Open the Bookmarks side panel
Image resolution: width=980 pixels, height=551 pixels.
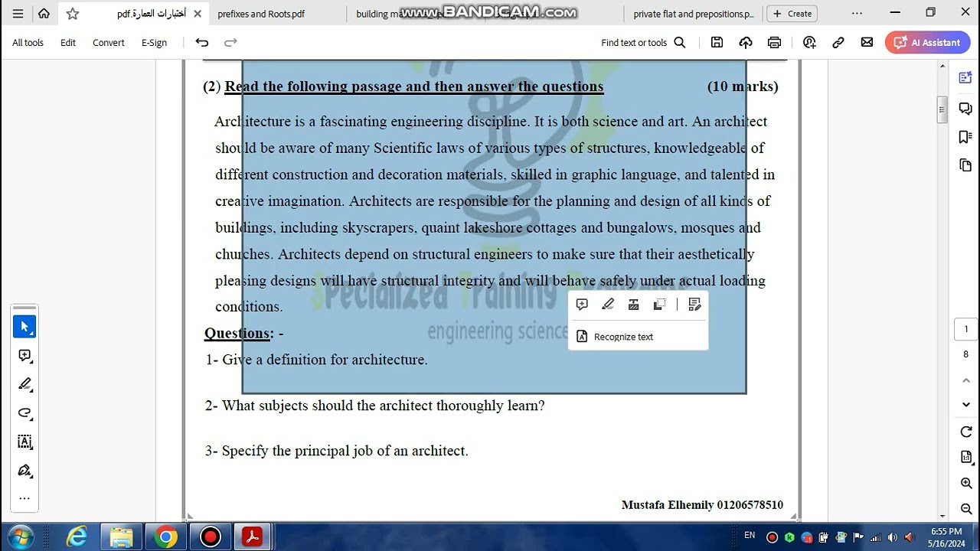(965, 137)
